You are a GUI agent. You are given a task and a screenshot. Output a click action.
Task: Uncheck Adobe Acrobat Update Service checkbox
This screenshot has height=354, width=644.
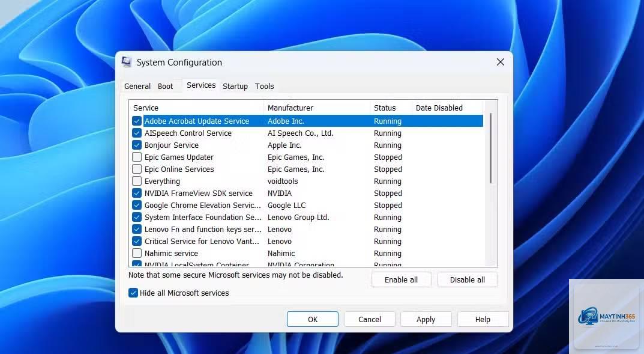tap(137, 121)
